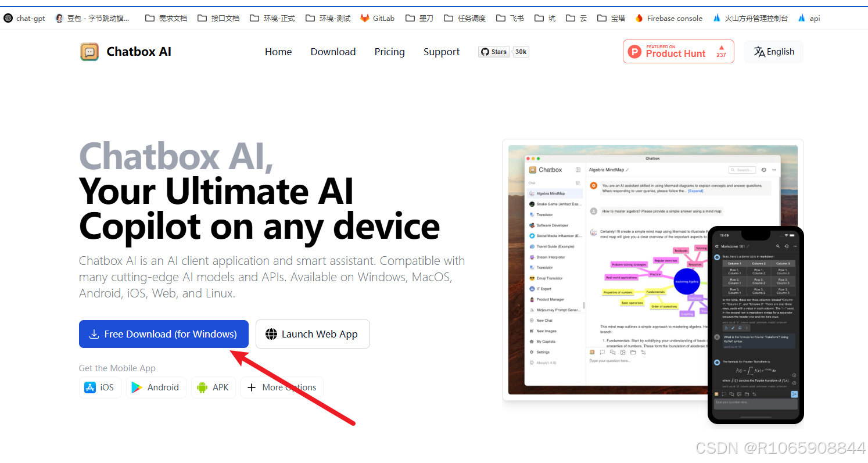Open the 宝塔 bookmark folder
The width and height of the screenshot is (868, 463).
click(x=611, y=18)
